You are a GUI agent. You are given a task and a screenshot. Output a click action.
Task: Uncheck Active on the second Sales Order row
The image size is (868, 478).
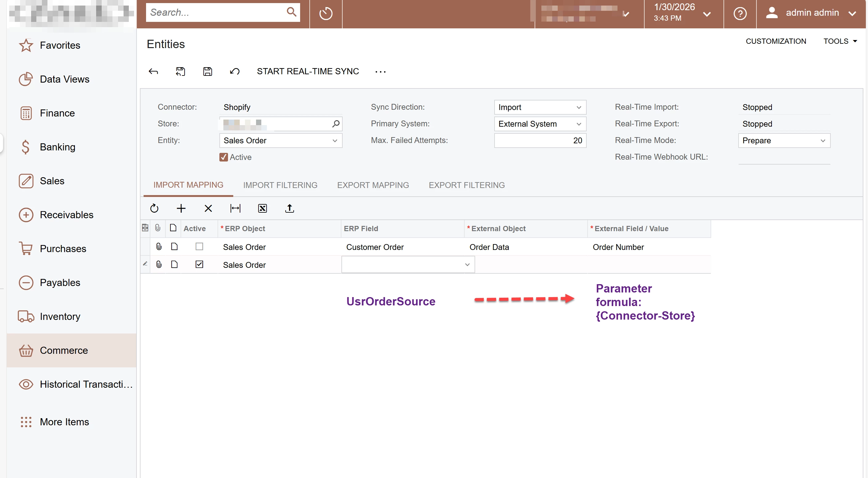click(x=199, y=265)
